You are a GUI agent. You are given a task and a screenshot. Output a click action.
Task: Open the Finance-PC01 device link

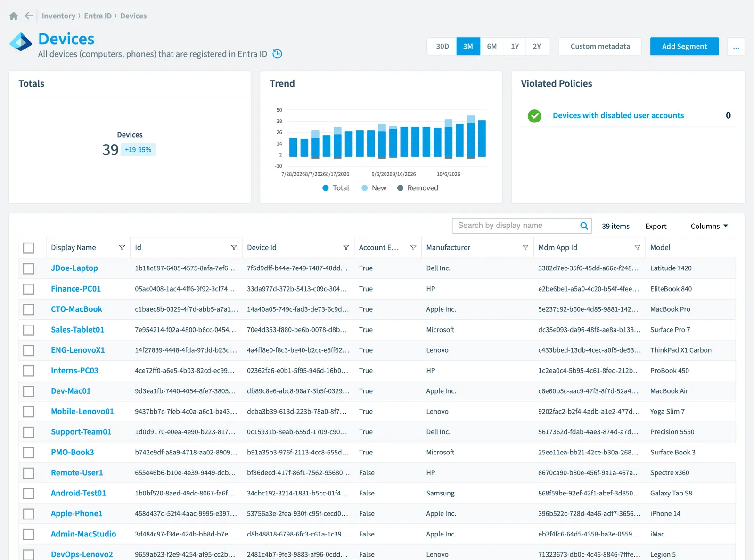(76, 289)
